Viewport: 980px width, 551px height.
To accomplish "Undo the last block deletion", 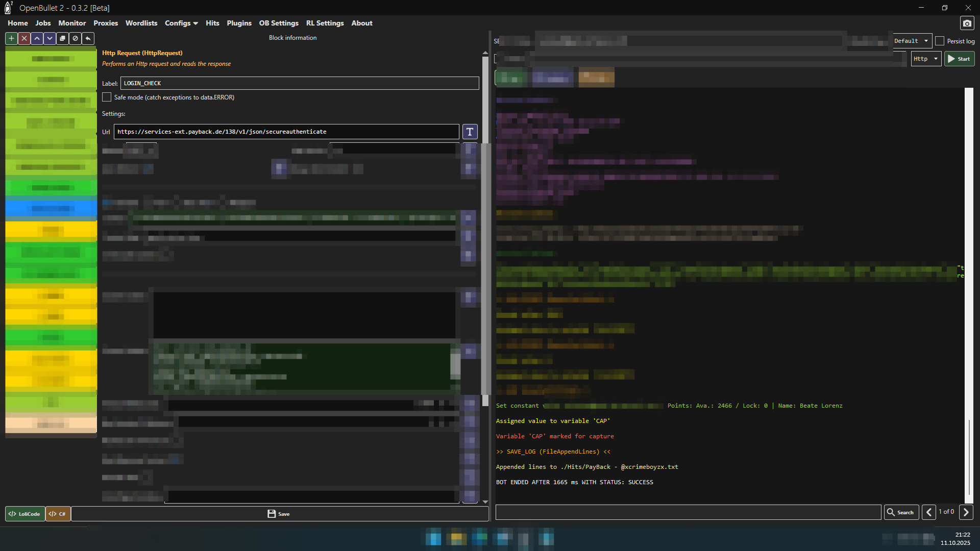I will (88, 38).
